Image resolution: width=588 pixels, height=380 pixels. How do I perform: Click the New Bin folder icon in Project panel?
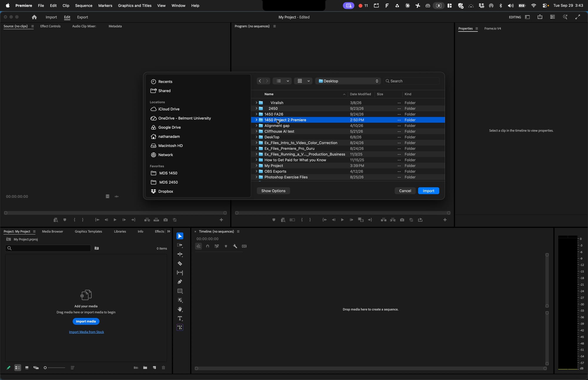pyautogui.click(x=145, y=368)
